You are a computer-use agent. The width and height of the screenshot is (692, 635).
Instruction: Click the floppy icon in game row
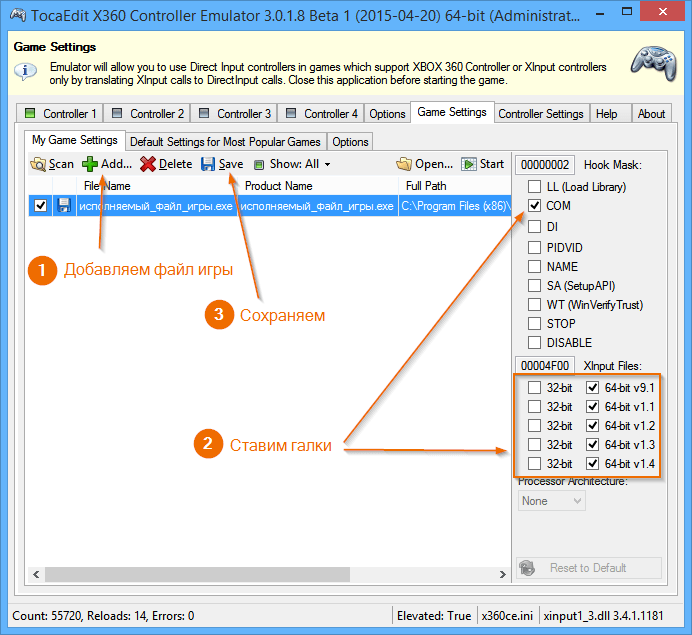click(64, 206)
